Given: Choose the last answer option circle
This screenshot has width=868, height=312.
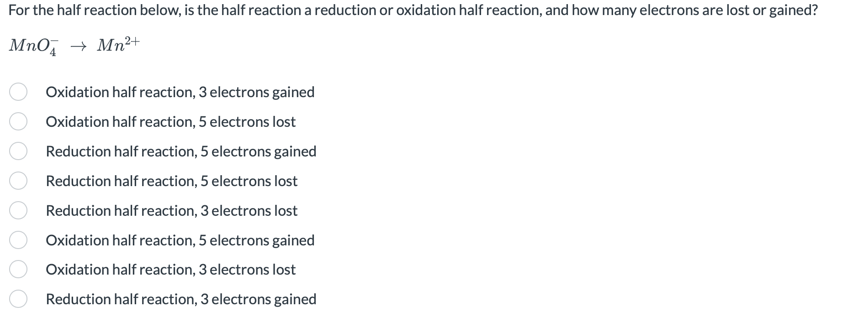Looking at the screenshot, I should (x=18, y=299).
